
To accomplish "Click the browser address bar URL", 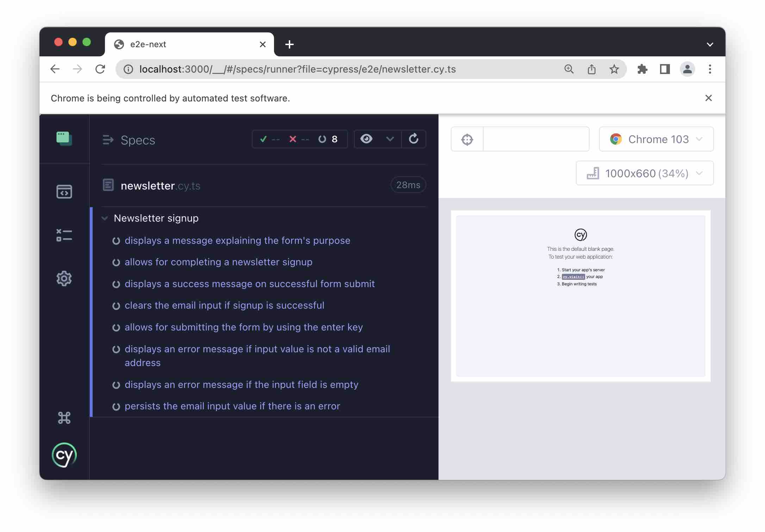I will 297,69.
